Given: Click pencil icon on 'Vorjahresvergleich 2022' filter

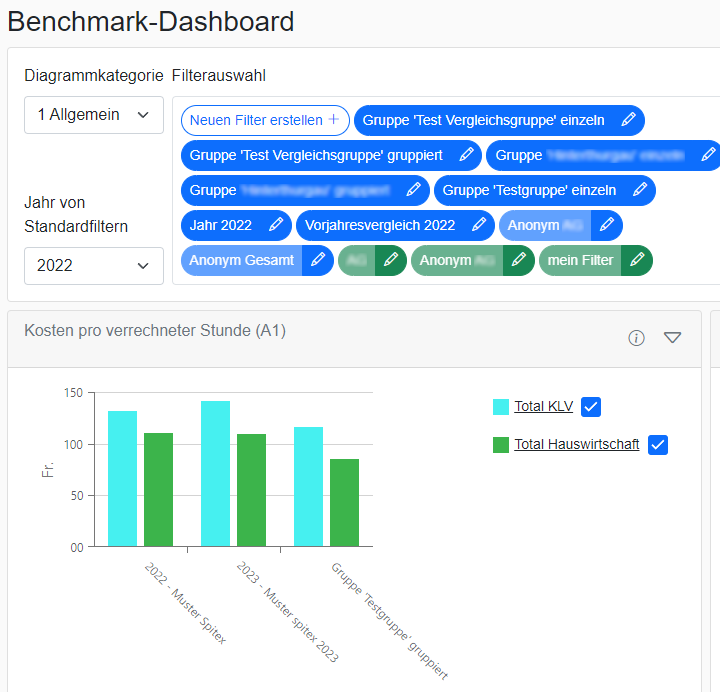Looking at the screenshot, I should point(479,225).
